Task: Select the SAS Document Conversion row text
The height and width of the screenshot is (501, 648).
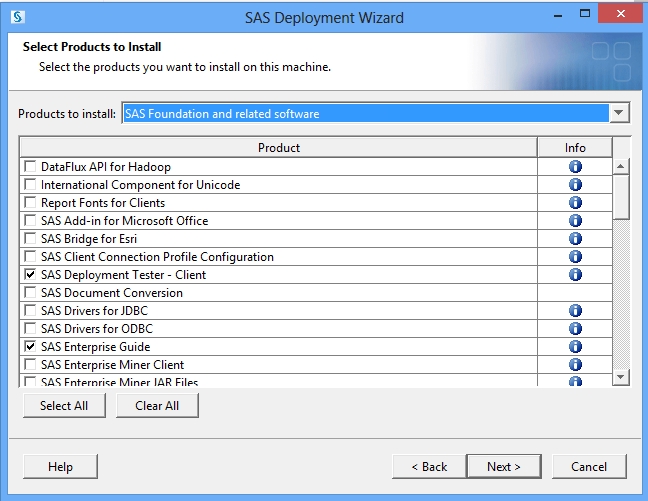Action: point(112,293)
